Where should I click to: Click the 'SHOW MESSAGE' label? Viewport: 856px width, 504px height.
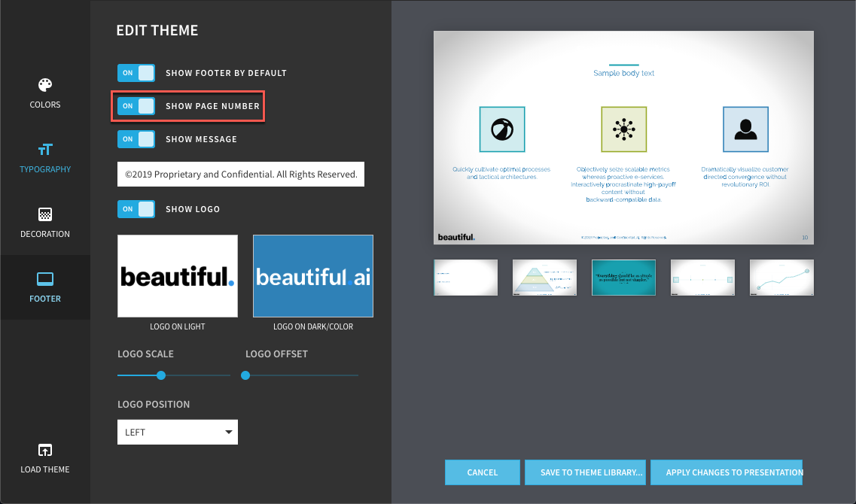(202, 140)
